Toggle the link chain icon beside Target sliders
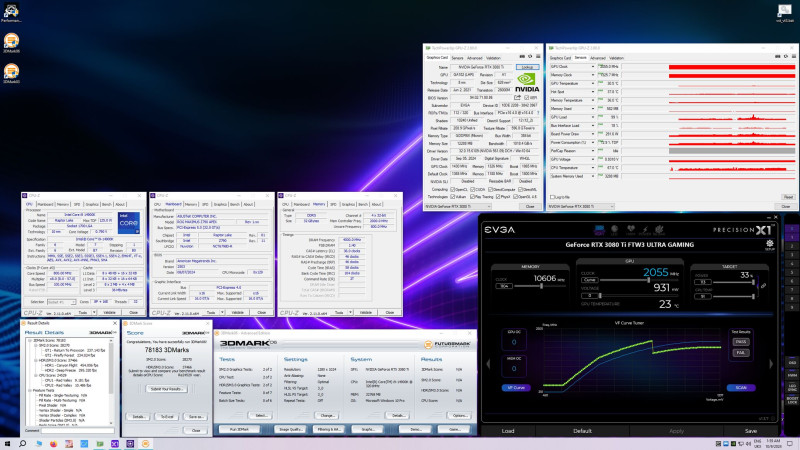Viewport: 800px width, 450px height. [763, 286]
